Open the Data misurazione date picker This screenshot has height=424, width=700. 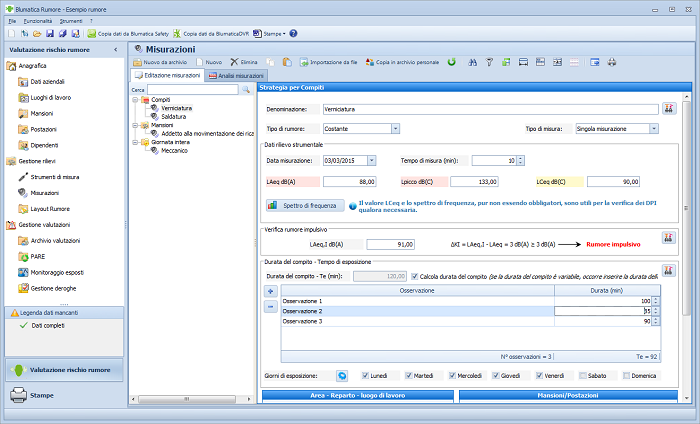(371, 160)
